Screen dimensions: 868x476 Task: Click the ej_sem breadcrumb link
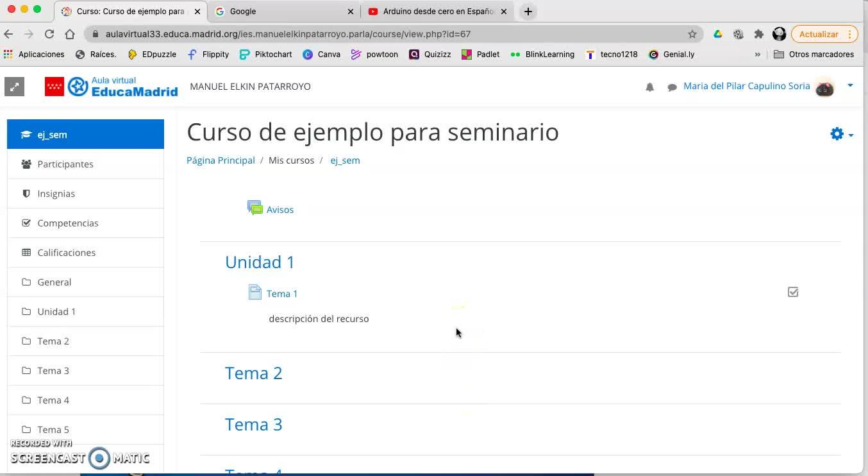(x=345, y=160)
